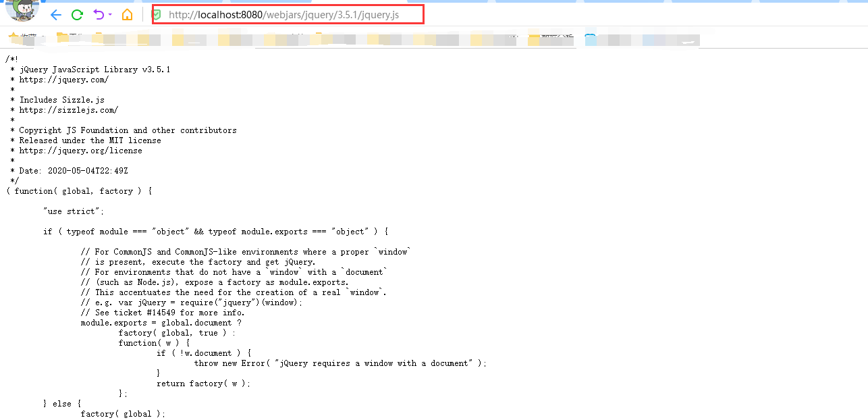
Task: Click the localhost:8080 jquery.js address field
Action: 288,14
